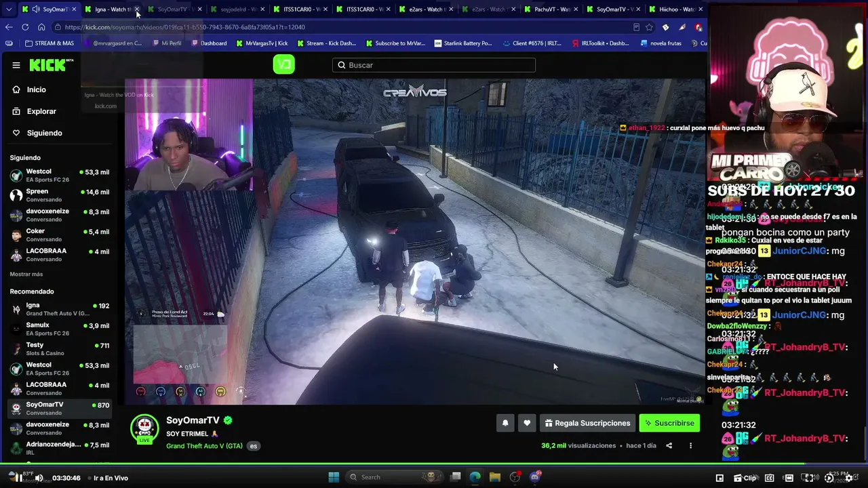The width and height of the screenshot is (868, 488).
Task: Seek on the green video progress bar
Action: [x=434, y=464]
